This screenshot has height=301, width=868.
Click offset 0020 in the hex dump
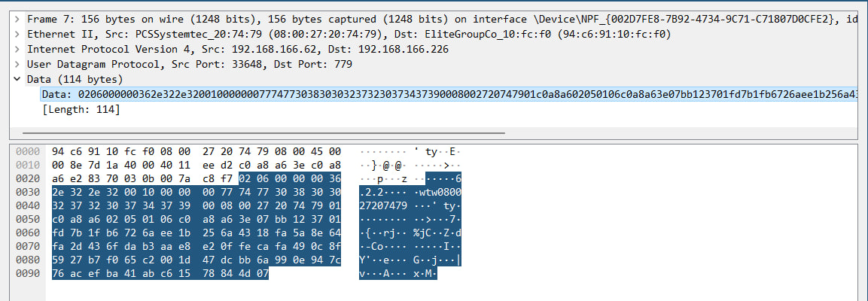point(27,178)
